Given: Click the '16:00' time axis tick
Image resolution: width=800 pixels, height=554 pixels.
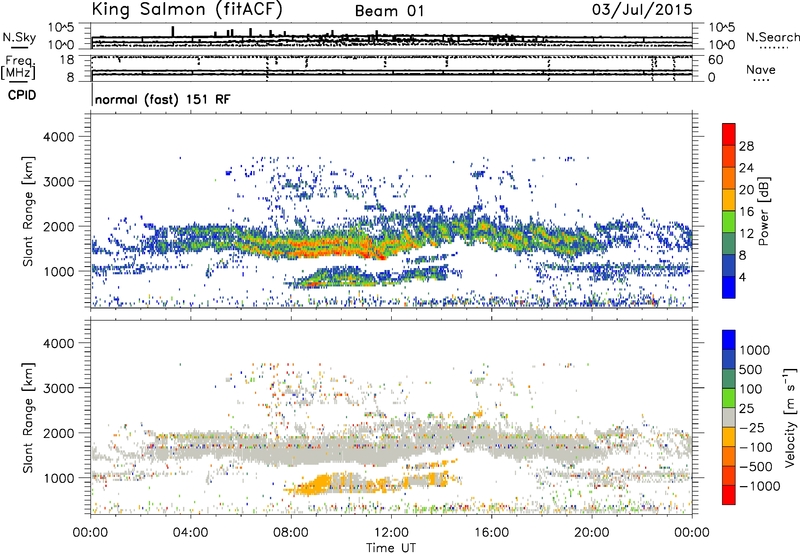Looking at the screenshot, I should (x=491, y=533).
